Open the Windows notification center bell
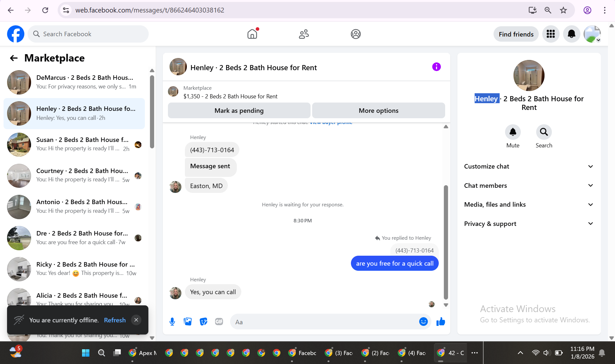The image size is (615, 364). [602, 353]
